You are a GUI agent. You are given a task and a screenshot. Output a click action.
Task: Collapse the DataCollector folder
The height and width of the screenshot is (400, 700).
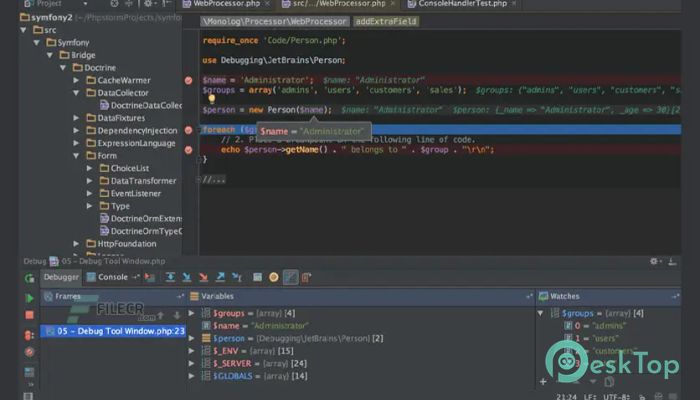coord(76,93)
